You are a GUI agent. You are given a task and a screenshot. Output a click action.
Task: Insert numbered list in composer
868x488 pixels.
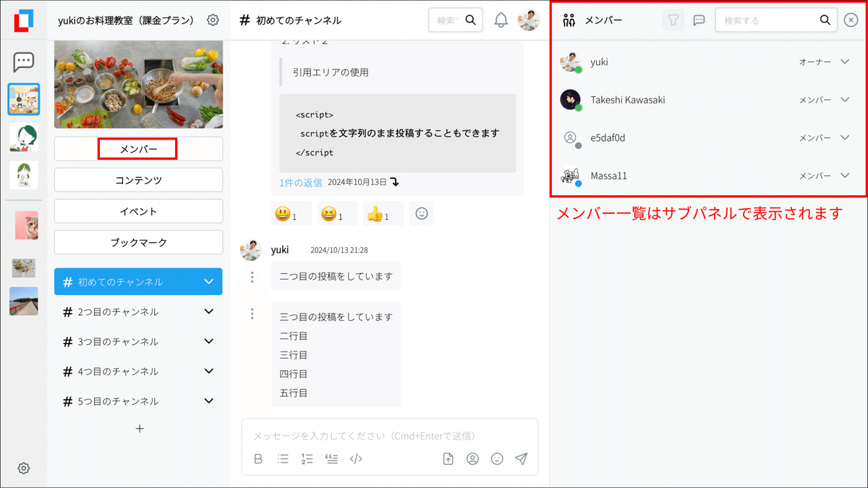(x=307, y=458)
